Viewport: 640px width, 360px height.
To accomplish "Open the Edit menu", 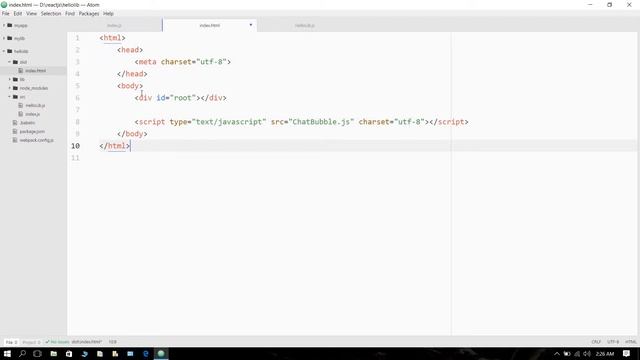I will coord(18,13).
